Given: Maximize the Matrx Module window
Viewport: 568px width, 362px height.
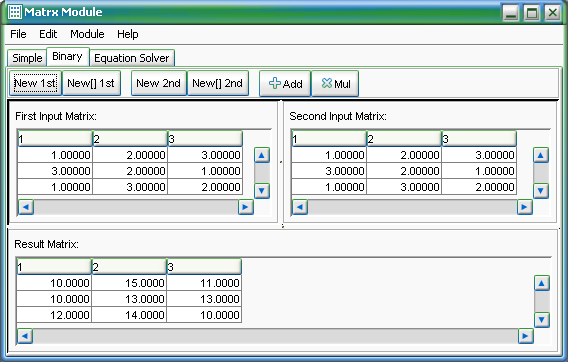Looking at the screenshot, I should [532, 13].
